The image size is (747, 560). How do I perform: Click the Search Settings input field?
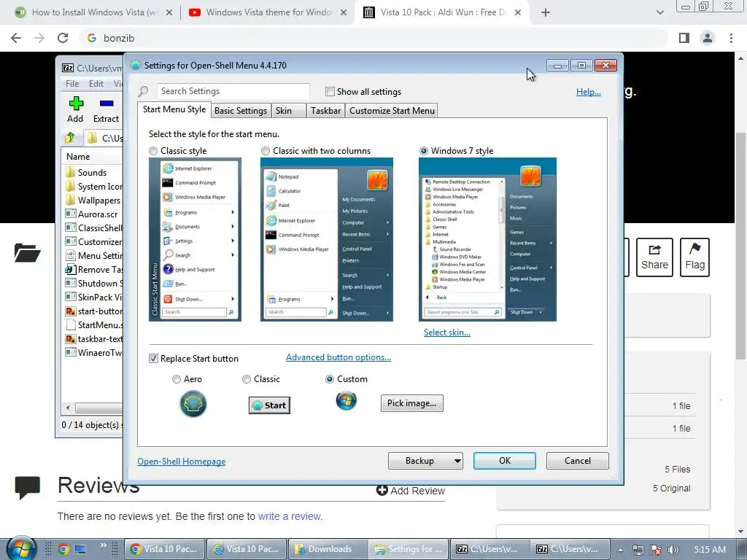pos(233,91)
